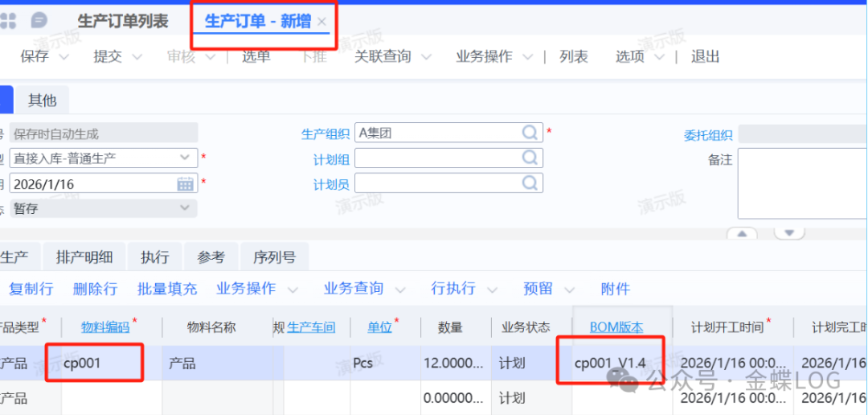Click search icon in 计划组 field
Viewport: 868px width, 415px height.
pyautogui.click(x=530, y=158)
